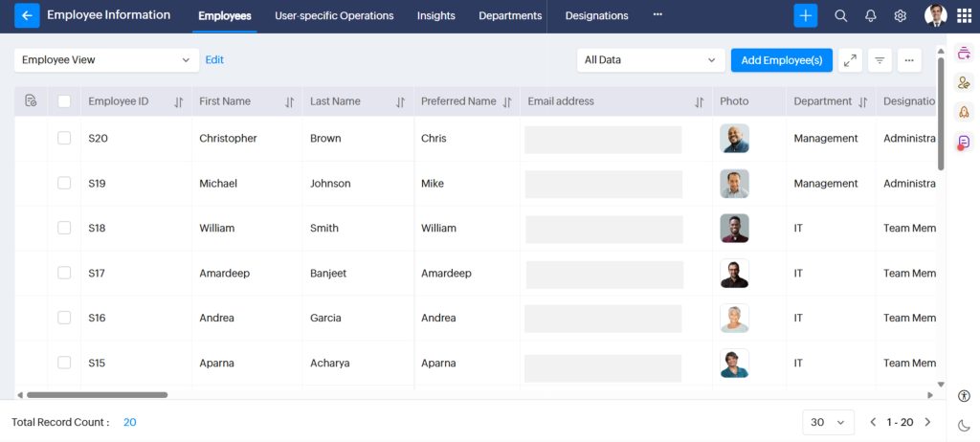Click first name Amardeep cell
This screenshot has height=442, width=980.
point(226,274)
